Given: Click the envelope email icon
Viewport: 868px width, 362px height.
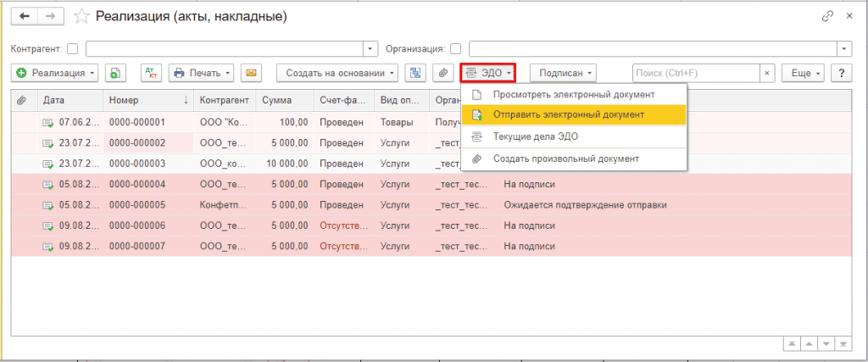Looking at the screenshot, I should click(x=250, y=73).
